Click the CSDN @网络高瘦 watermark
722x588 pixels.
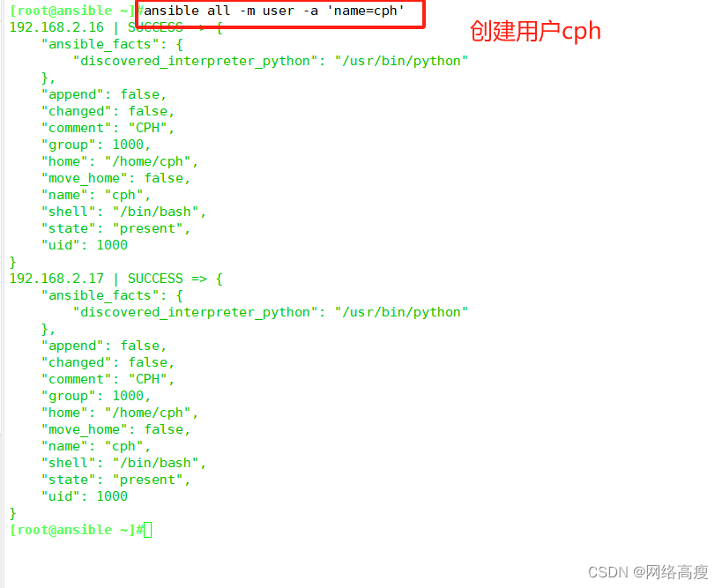tap(648, 572)
